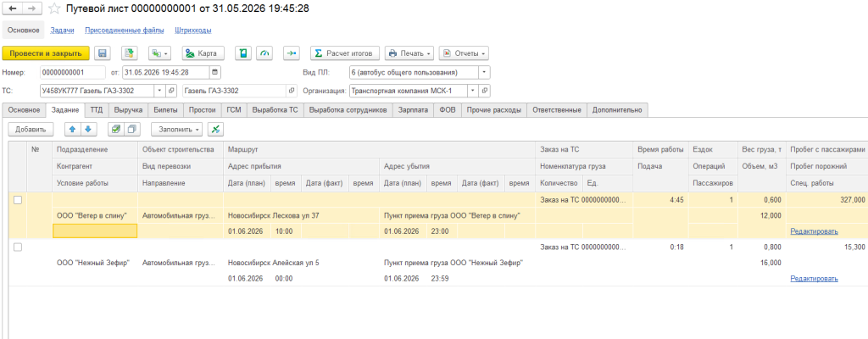Open the ТС vehicle record icon

pos(171,91)
